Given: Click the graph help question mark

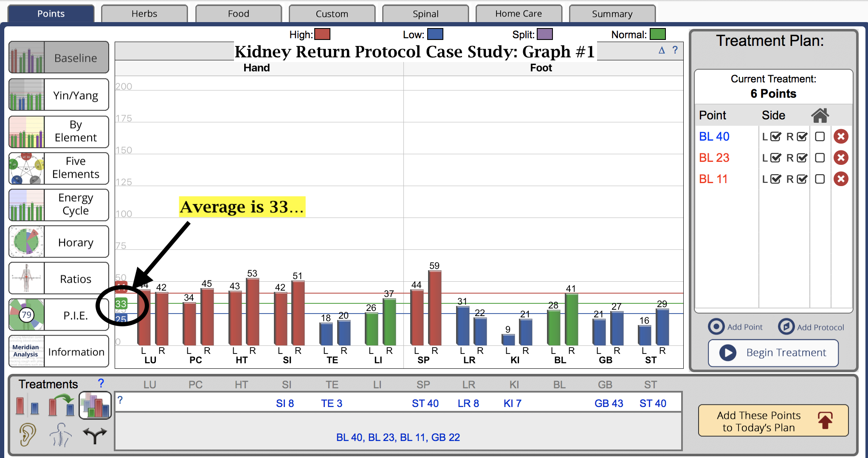Looking at the screenshot, I should [675, 50].
